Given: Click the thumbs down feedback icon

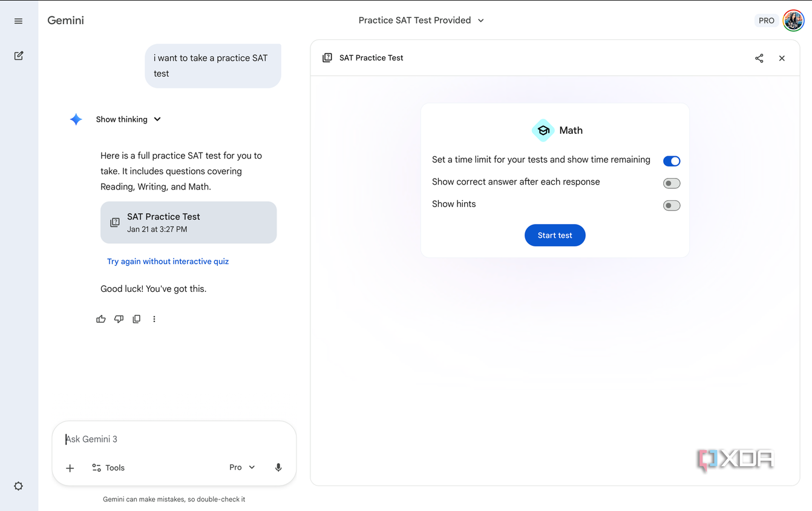Looking at the screenshot, I should tap(119, 319).
